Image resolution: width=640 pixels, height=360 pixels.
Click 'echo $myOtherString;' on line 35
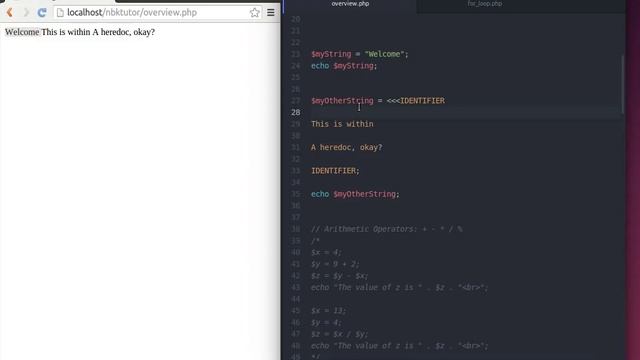click(x=355, y=194)
